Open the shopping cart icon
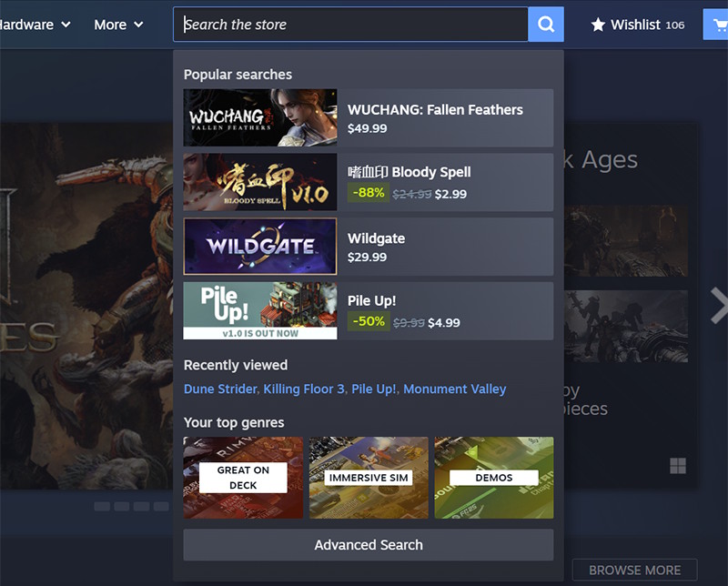 (718, 25)
